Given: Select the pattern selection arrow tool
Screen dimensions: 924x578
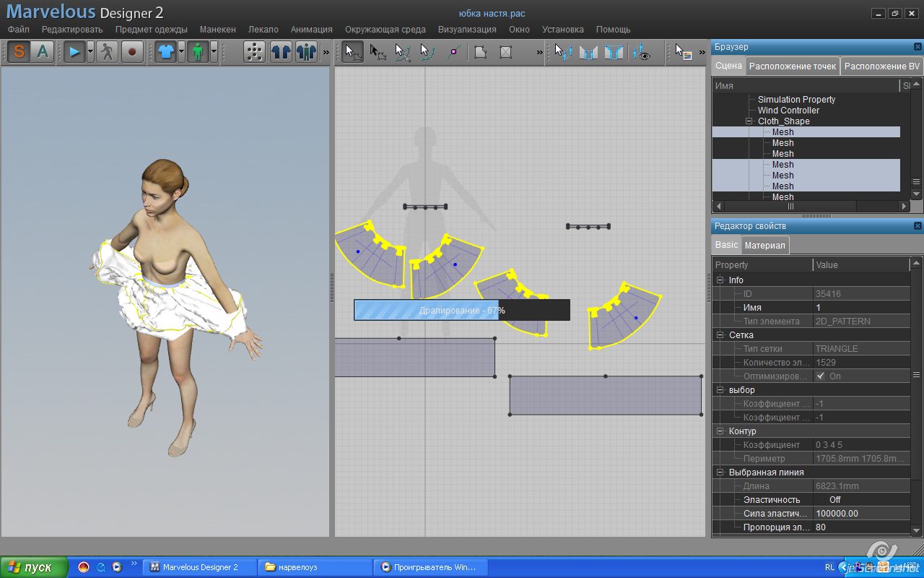Looking at the screenshot, I should 352,52.
